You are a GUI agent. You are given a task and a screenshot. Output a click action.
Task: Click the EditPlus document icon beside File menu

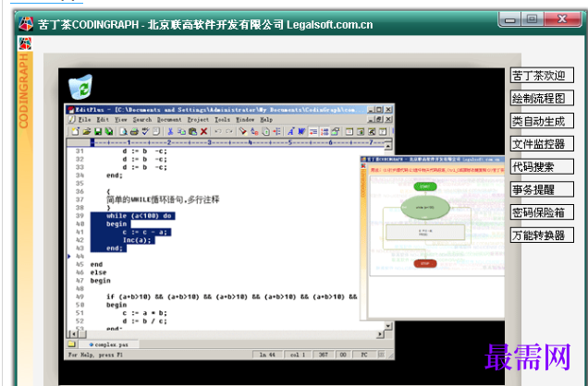click(71, 119)
